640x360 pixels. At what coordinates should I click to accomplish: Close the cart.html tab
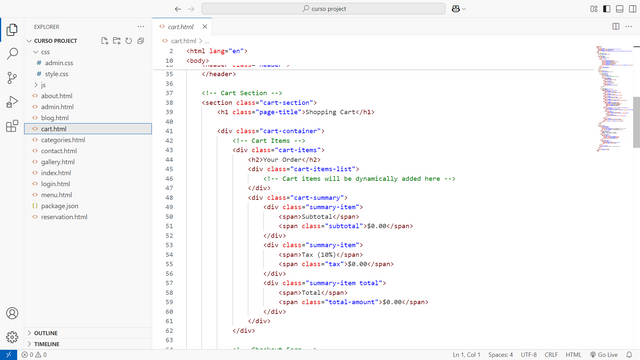[205, 27]
